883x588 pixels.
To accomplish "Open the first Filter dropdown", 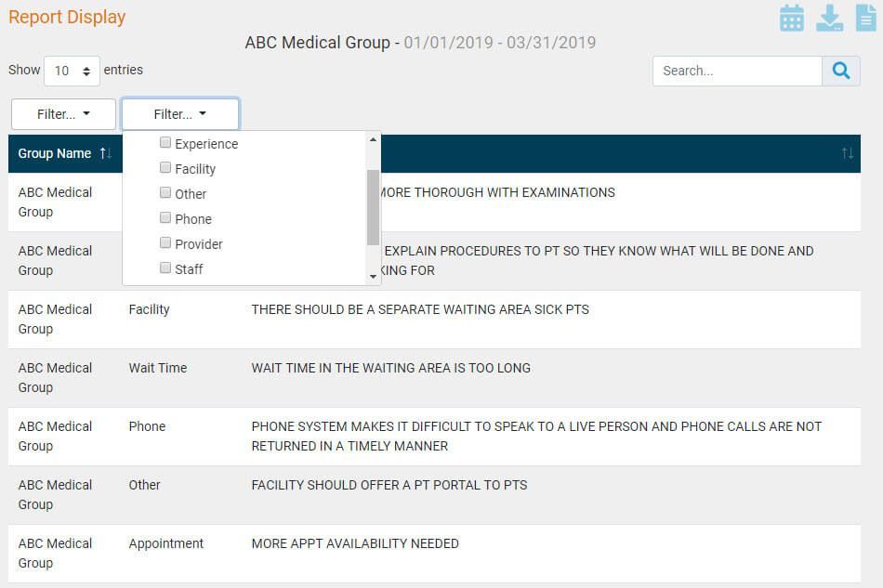I will 63,114.
